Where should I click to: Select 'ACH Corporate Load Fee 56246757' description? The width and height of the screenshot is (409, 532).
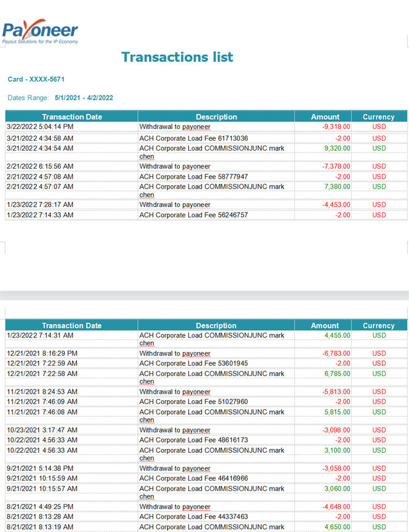(x=193, y=215)
